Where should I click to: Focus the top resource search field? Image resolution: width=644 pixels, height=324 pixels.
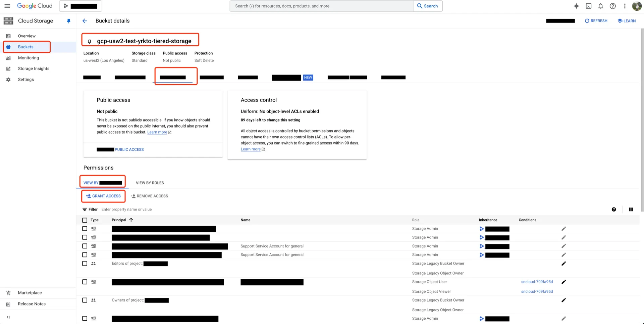click(322, 6)
